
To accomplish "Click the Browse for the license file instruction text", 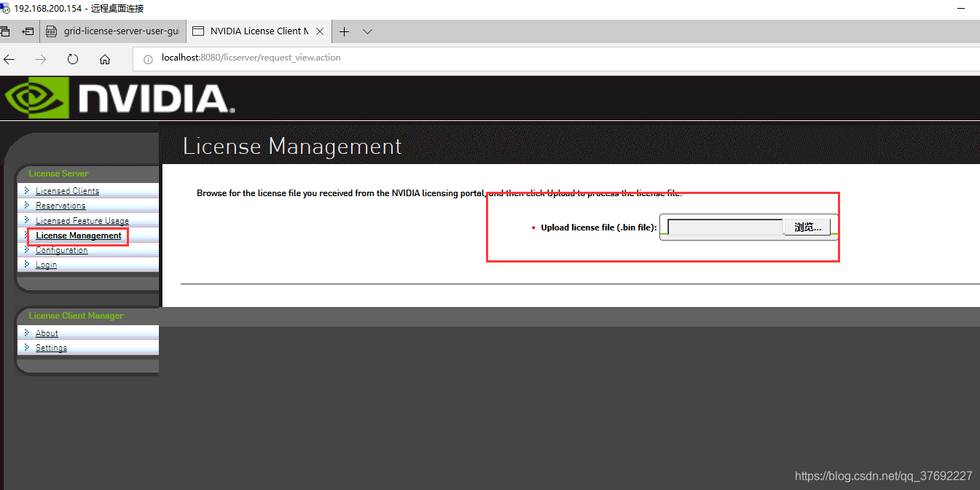I will 439,193.
